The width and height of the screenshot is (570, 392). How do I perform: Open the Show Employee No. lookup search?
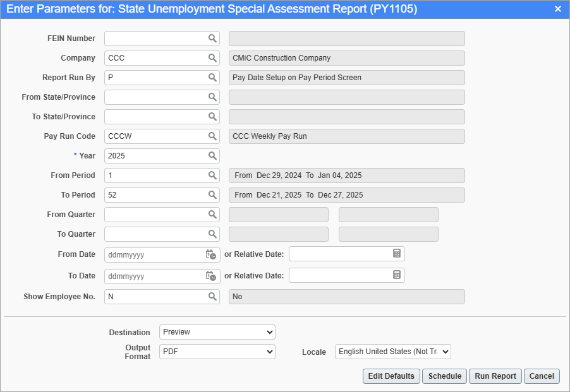(212, 296)
